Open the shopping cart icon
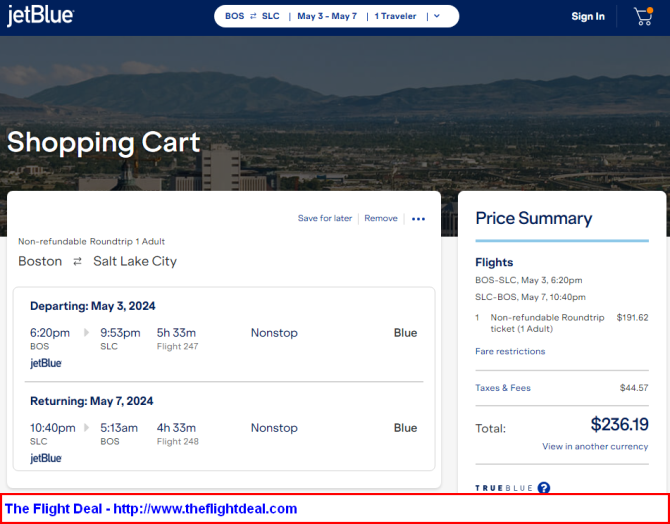 pyautogui.click(x=643, y=16)
